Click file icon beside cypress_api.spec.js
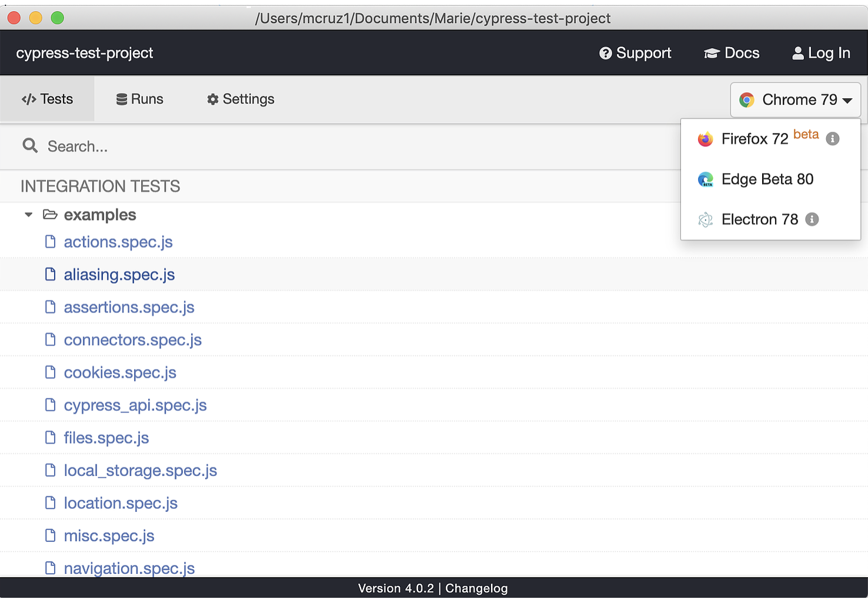Screen dimensions: 868x599 [x=51, y=405]
